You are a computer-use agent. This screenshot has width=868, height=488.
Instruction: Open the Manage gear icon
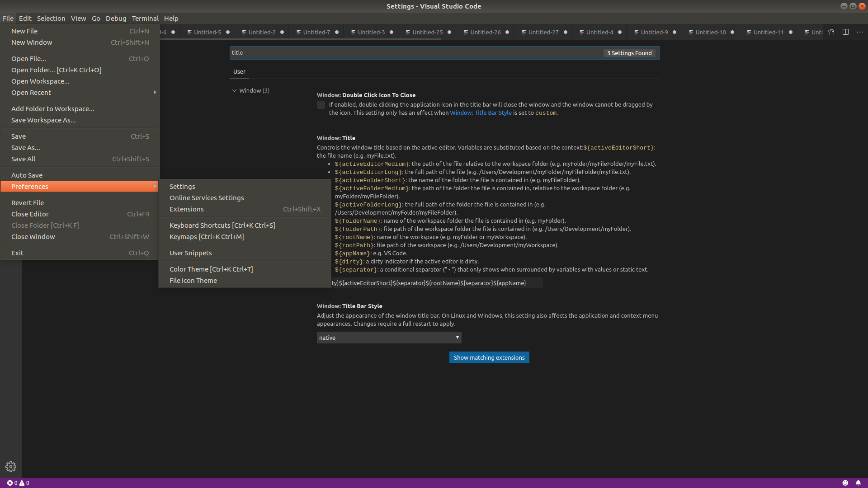(11, 467)
